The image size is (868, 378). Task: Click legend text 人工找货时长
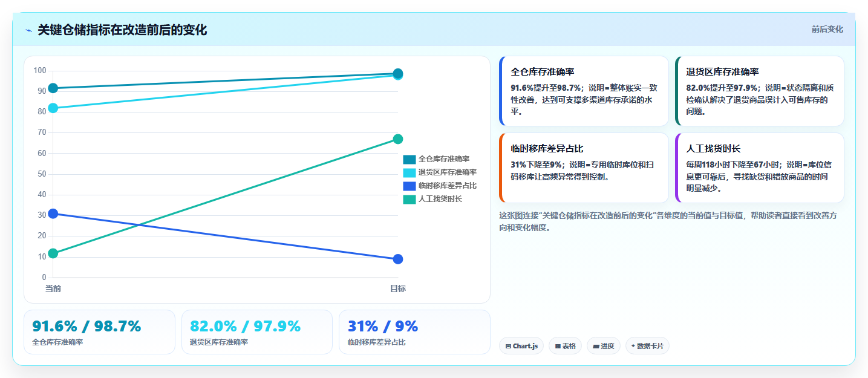point(440,199)
